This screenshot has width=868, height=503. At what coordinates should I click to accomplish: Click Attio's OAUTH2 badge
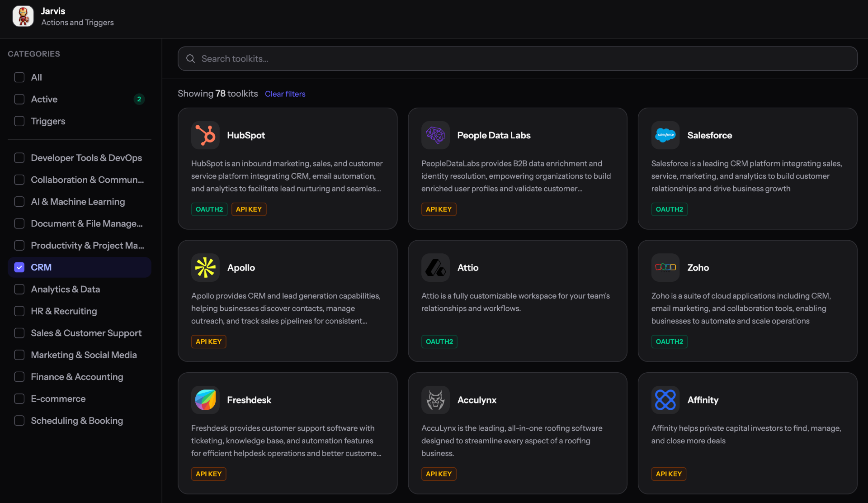pyautogui.click(x=439, y=342)
